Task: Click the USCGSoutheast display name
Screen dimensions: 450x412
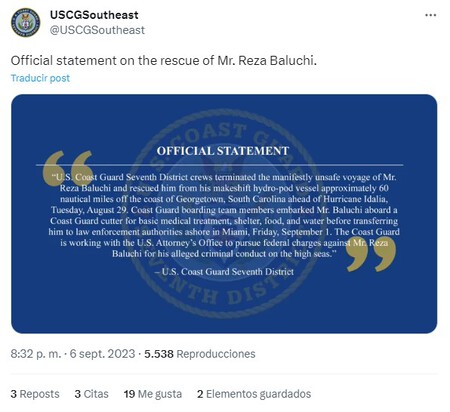Action: tap(94, 15)
